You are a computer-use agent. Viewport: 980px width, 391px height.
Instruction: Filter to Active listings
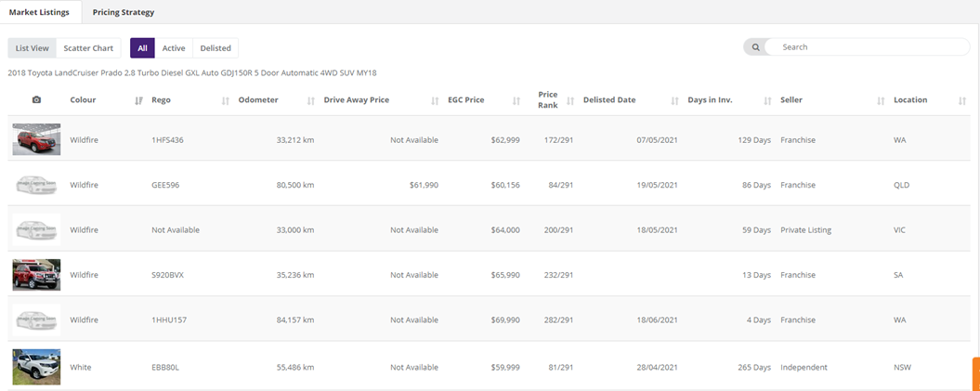(x=174, y=48)
